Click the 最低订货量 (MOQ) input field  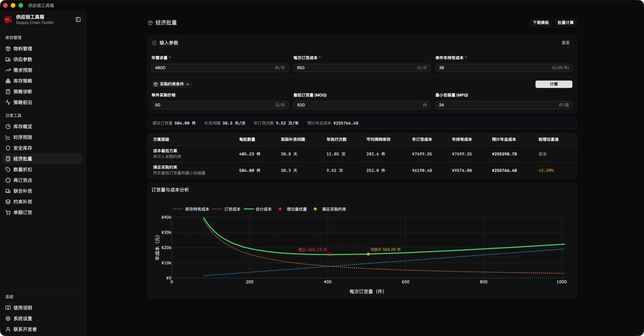pos(362,105)
